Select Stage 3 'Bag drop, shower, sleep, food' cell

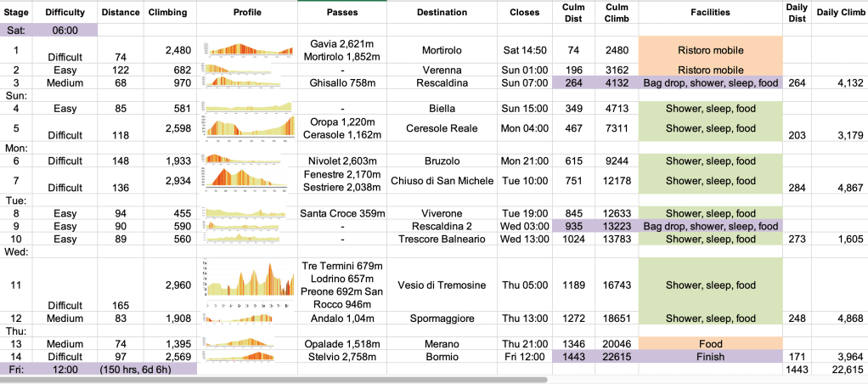pos(709,83)
